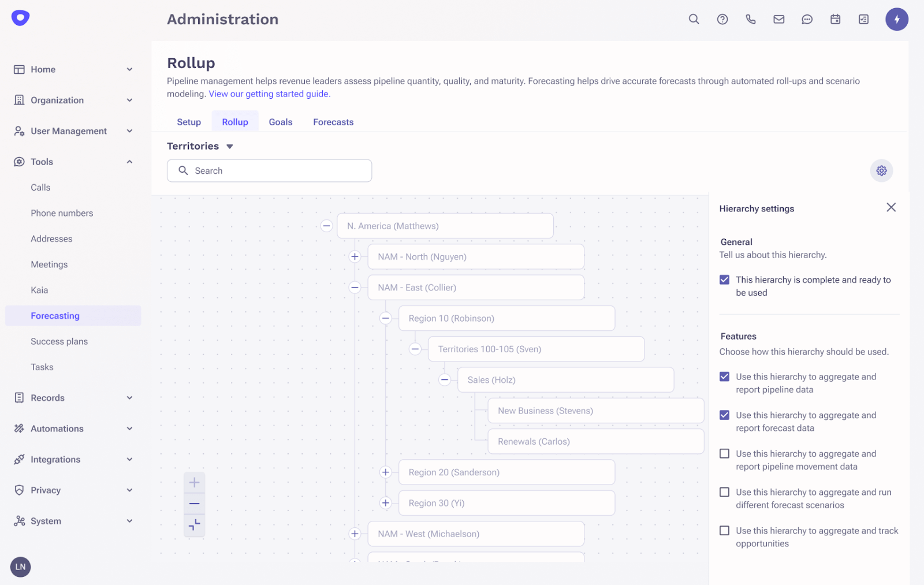The width and height of the screenshot is (924, 585).
Task: Click the zoom-out minus control on the canvas
Action: 194,503
